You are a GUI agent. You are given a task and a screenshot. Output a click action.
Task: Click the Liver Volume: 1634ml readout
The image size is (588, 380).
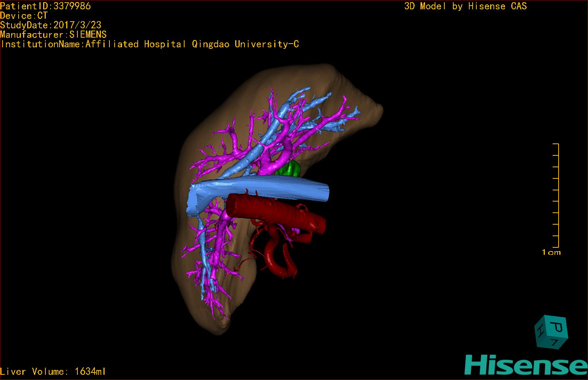tap(53, 371)
